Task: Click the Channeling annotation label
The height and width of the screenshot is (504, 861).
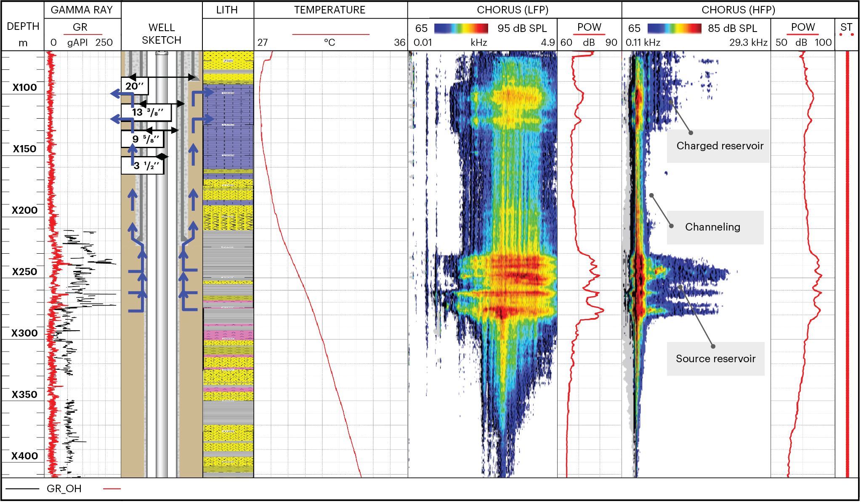Action: [712, 227]
